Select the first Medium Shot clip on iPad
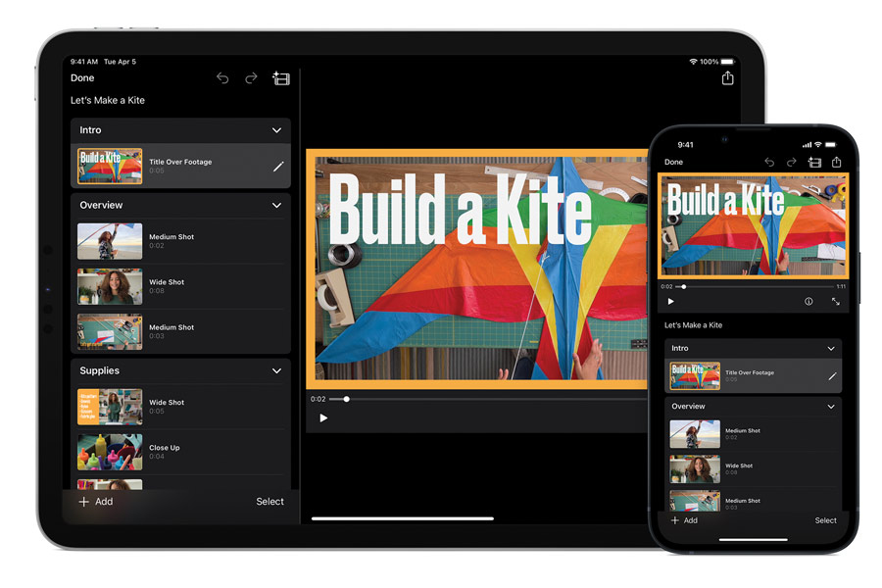 tap(180, 241)
